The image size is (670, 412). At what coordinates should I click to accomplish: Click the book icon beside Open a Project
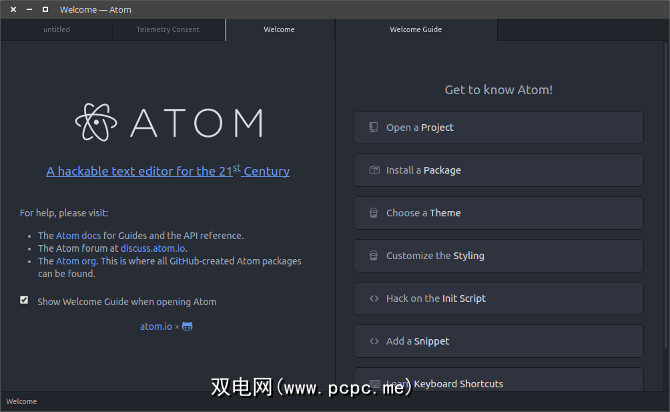(x=373, y=128)
